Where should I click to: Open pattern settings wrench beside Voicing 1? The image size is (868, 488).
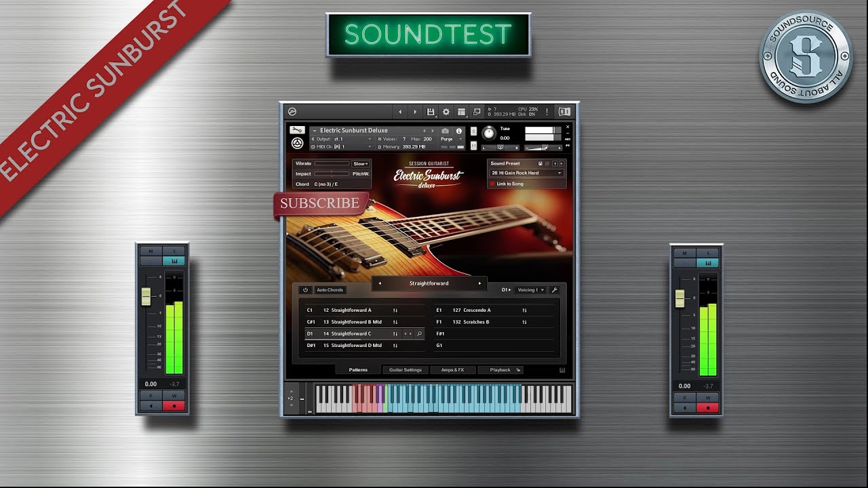(555, 290)
